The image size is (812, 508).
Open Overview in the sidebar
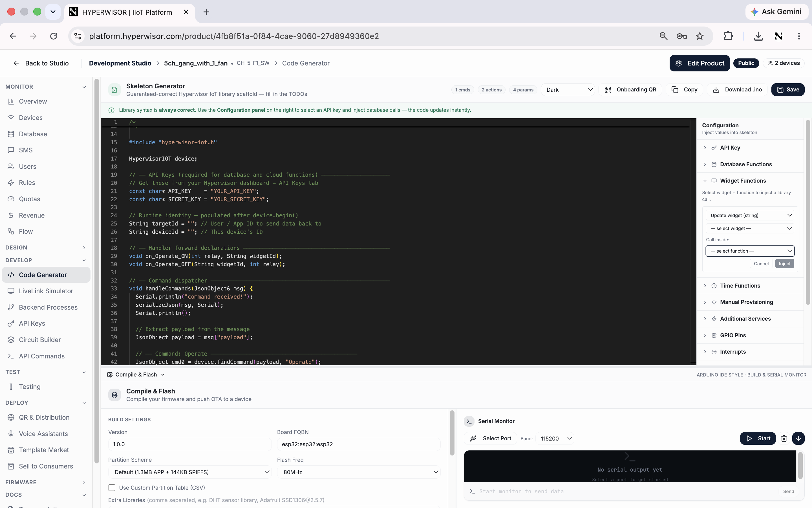[x=46, y=101]
